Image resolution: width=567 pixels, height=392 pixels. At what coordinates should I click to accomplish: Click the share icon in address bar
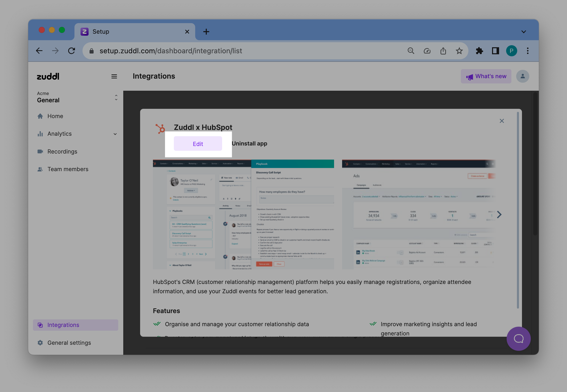point(443,51)
